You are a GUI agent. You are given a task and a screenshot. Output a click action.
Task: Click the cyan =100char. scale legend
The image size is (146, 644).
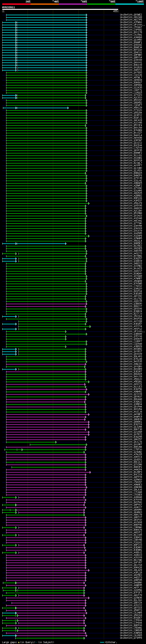coord(109,642)
